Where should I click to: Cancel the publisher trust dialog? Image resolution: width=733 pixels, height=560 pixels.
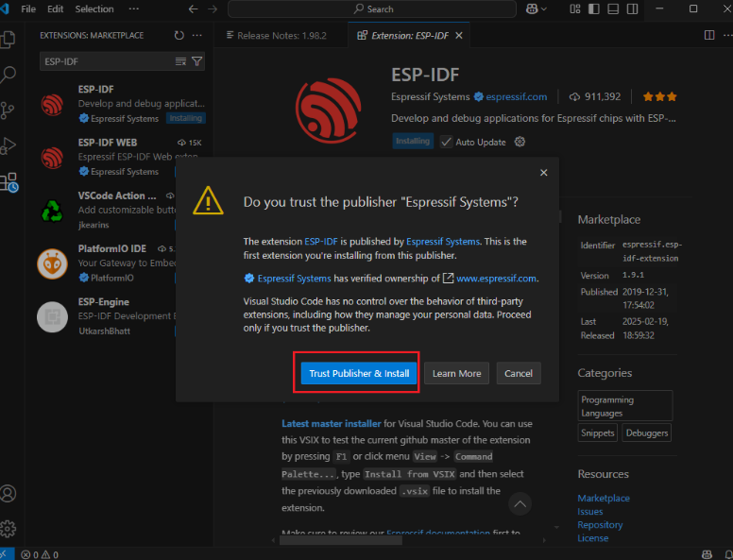[519, 373]
